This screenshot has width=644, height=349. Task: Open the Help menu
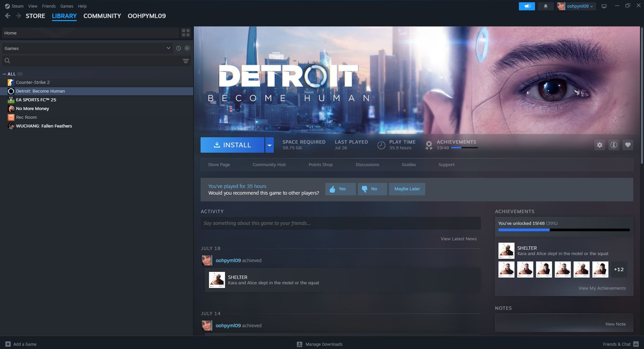[82, 6]
